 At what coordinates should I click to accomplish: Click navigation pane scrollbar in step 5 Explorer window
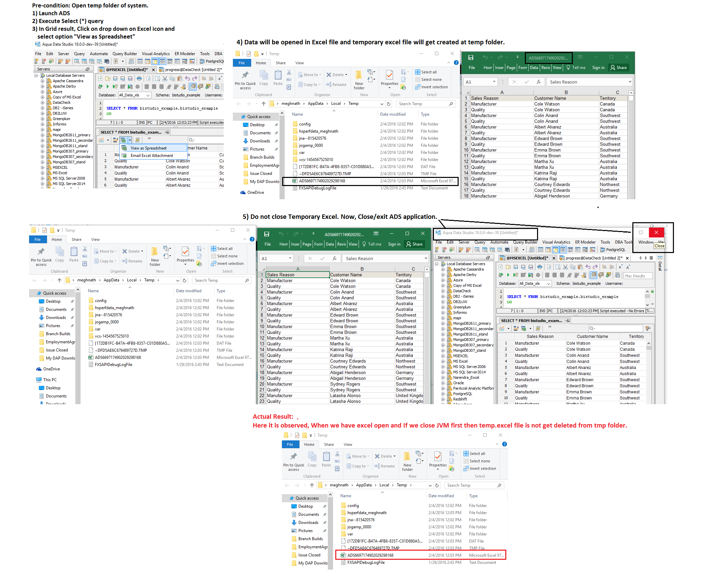tap(78, 345)
